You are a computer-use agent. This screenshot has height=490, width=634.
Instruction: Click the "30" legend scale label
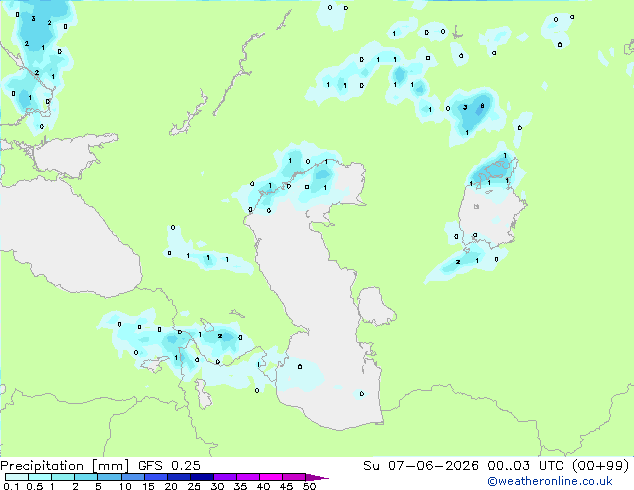(217, 486)
